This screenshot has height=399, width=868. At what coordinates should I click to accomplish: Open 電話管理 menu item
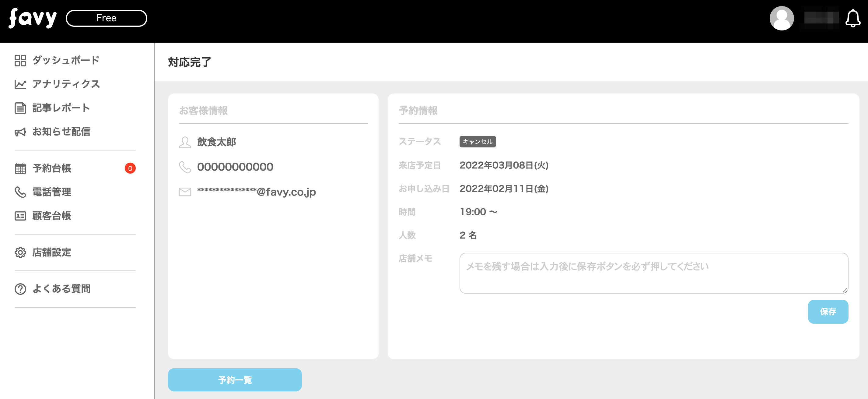(x=51, y=192)
